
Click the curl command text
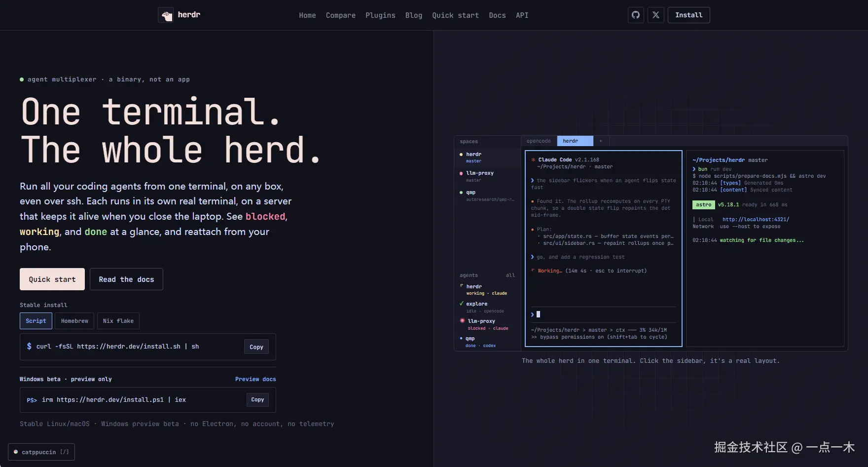117,347
